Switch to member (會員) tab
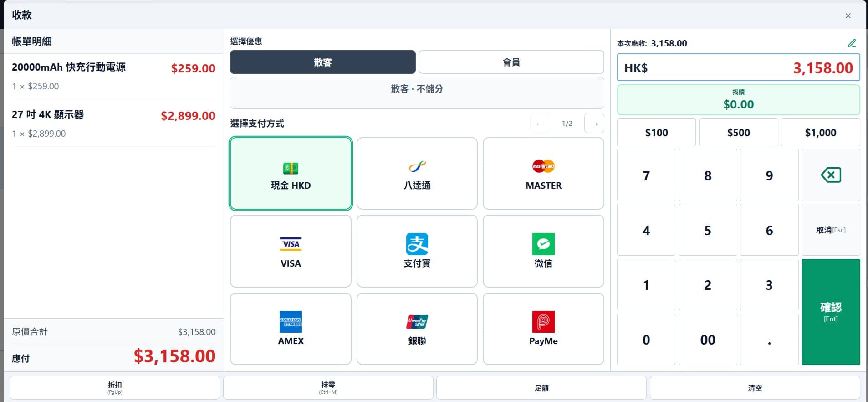868x402 pixels. (511, 62)
